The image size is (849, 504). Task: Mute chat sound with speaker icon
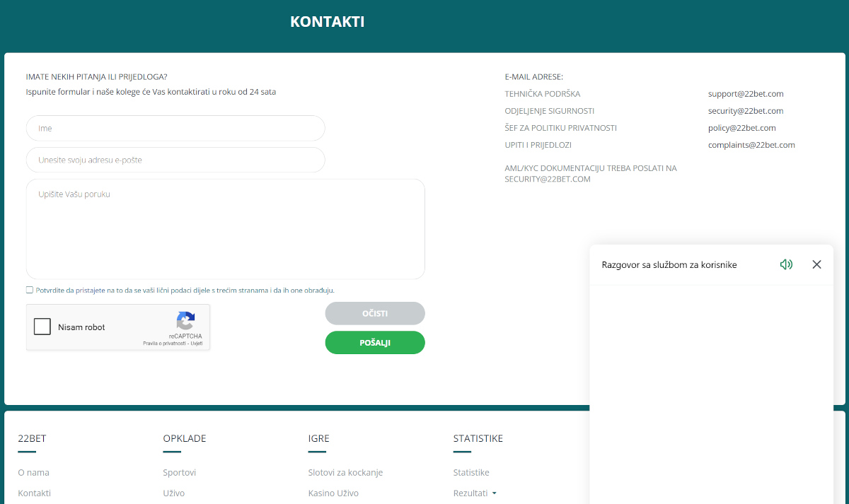pos(786,264)
